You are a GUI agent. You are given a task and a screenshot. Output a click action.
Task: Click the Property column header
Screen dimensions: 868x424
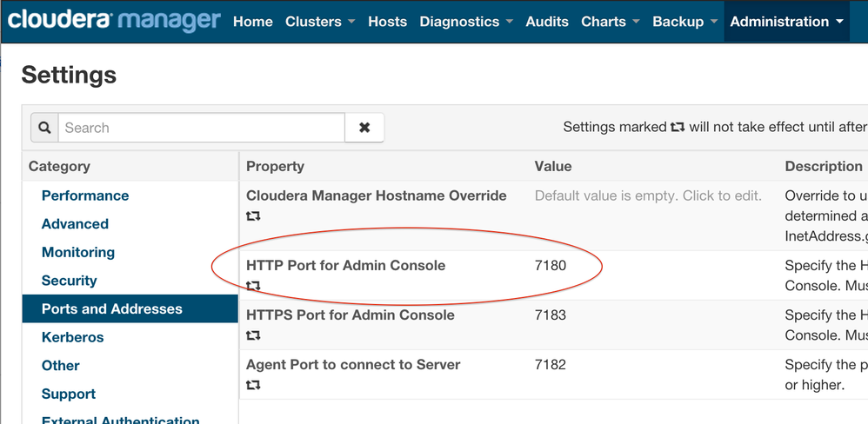pyautogui.click(x=275, y=167)
